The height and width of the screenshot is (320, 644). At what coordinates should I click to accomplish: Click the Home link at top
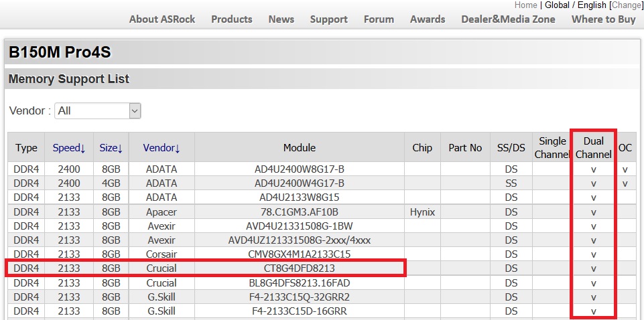point(525,5)
